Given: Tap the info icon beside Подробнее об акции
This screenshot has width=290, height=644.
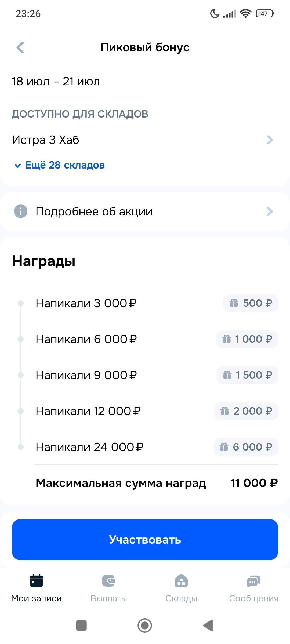Looking at the screenshot, I should pyautogui.click(x=21, y=211).
